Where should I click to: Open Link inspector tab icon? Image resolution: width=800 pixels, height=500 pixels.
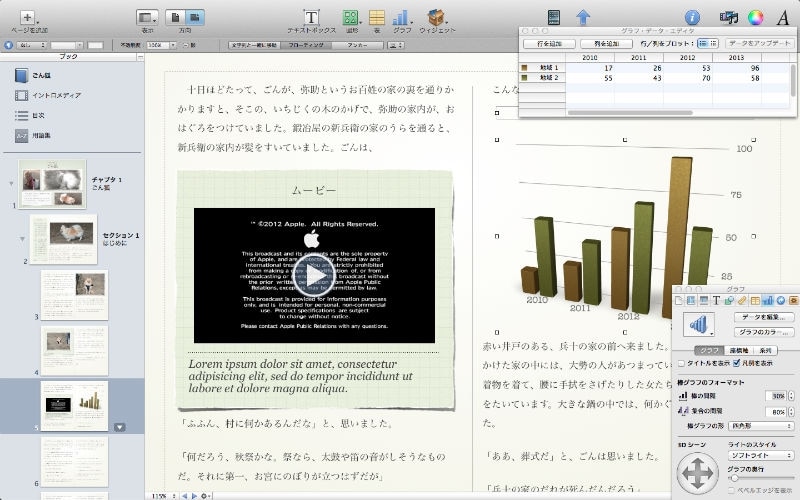(x=781, y=301)
